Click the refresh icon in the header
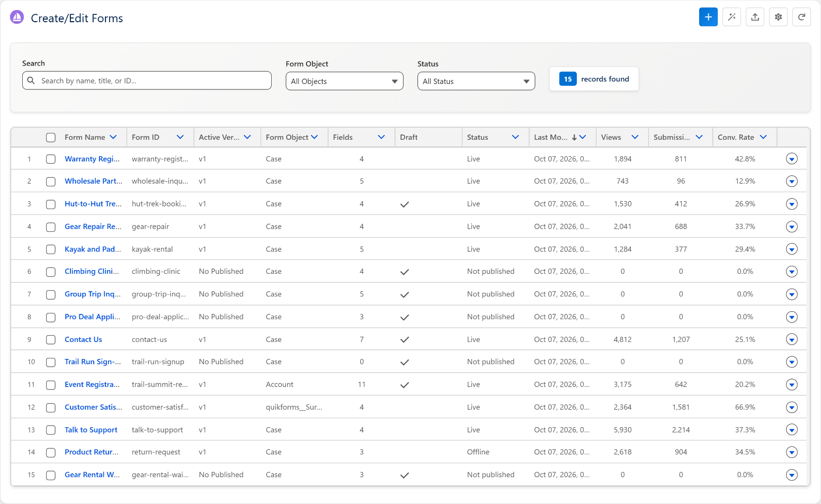821x504 pixels. (801, 17)
